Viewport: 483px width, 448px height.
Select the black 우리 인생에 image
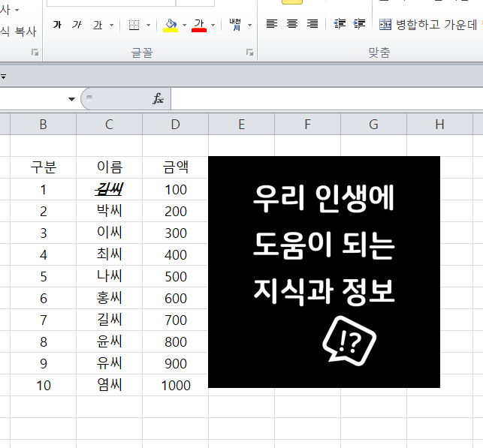(324, 272)
